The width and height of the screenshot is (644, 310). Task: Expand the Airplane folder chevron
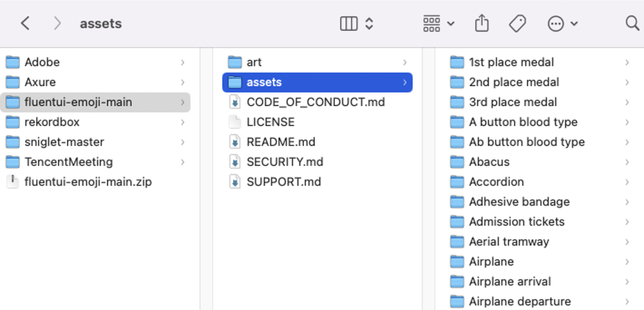click(627, 262)
